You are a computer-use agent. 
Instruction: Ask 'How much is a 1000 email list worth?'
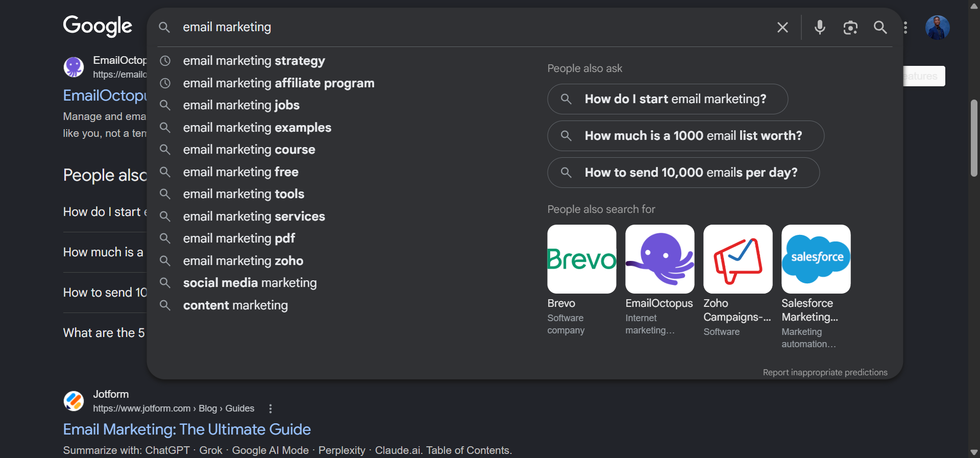(685, 136)
